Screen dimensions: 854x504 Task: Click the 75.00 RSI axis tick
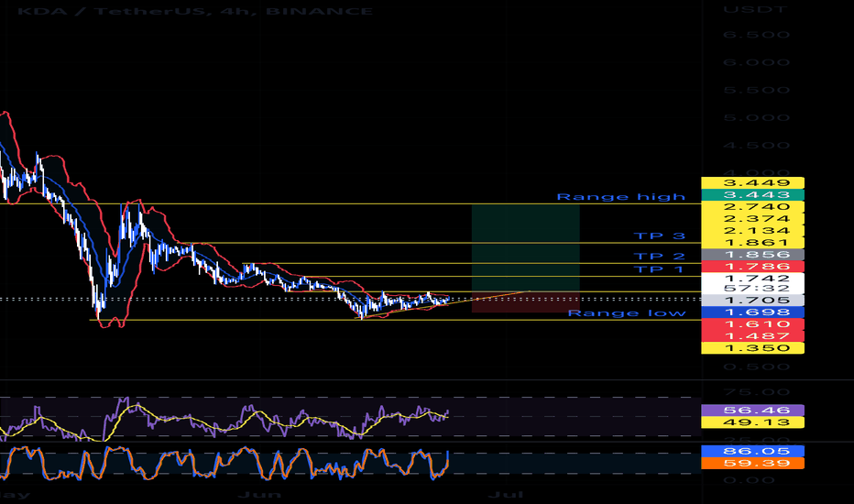tap(757, 392)
